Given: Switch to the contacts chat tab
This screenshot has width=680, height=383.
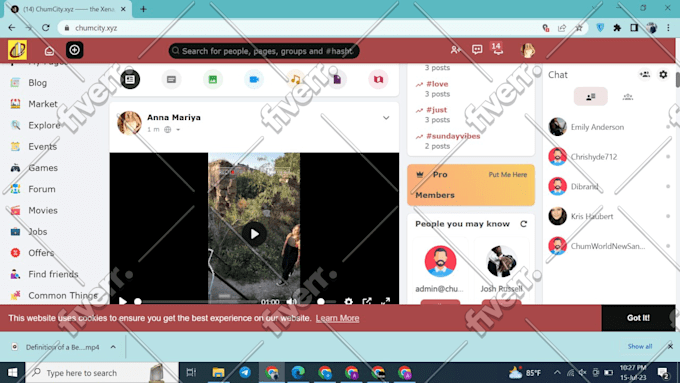Looking at the screenshot, I should 591,96.
